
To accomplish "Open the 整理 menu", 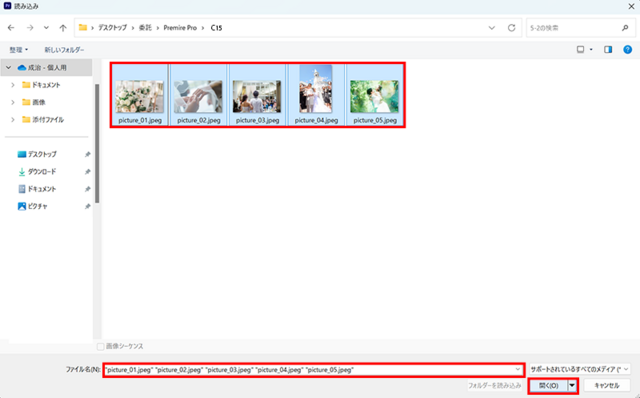I will coord(19,49).
